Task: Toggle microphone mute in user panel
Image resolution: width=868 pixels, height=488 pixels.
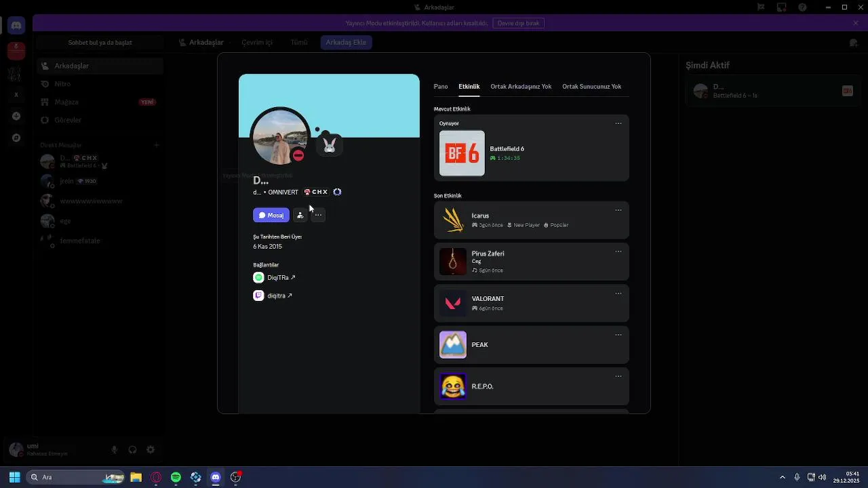Action: 115,450
